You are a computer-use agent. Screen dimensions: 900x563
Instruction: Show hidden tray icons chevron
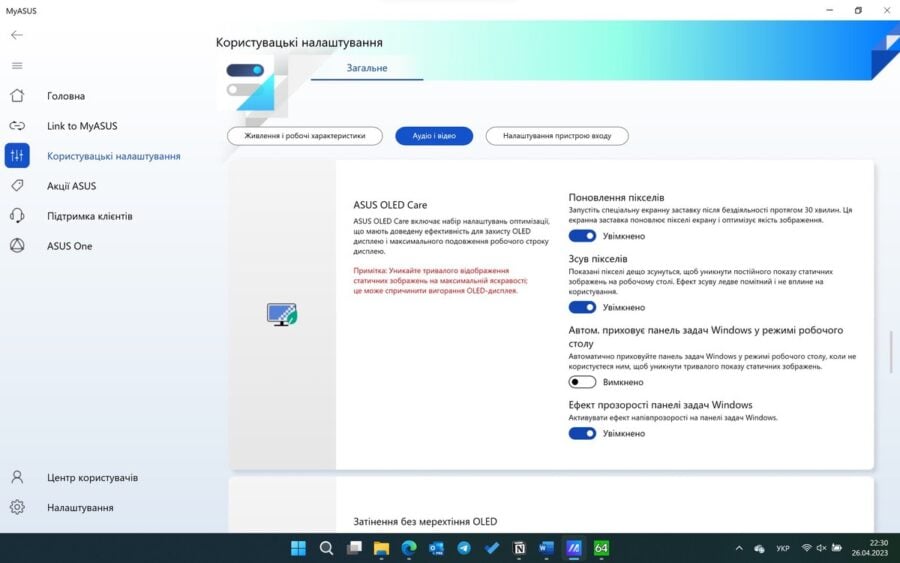[x=739, y=548]
